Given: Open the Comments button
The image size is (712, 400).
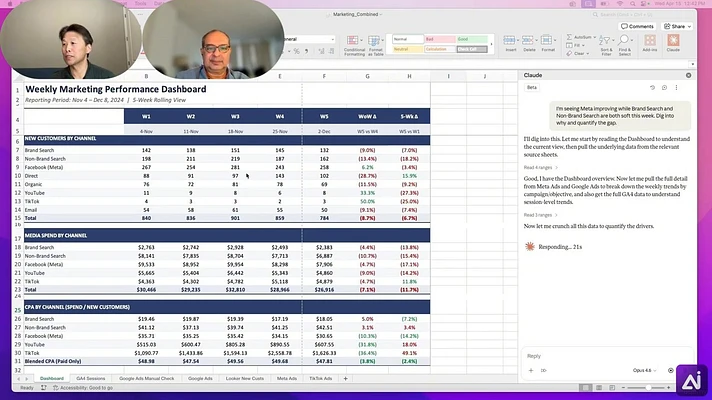Looking at the screenshot, I should tap(638, 26).
